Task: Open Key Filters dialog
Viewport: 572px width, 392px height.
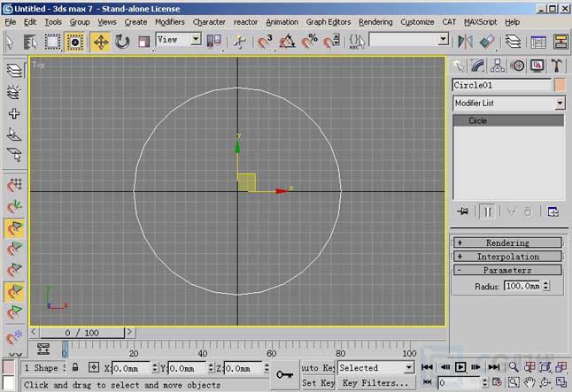Action: (x=375, y=383)
